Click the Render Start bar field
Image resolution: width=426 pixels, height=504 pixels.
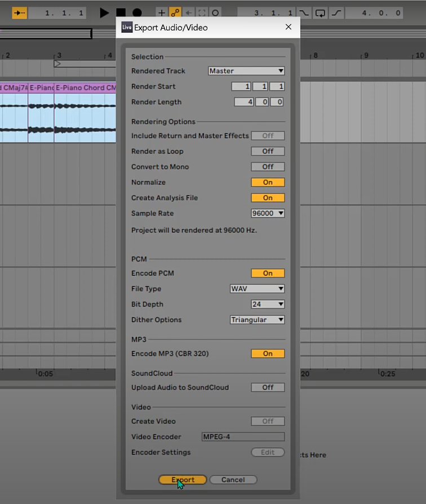(241, 86)
